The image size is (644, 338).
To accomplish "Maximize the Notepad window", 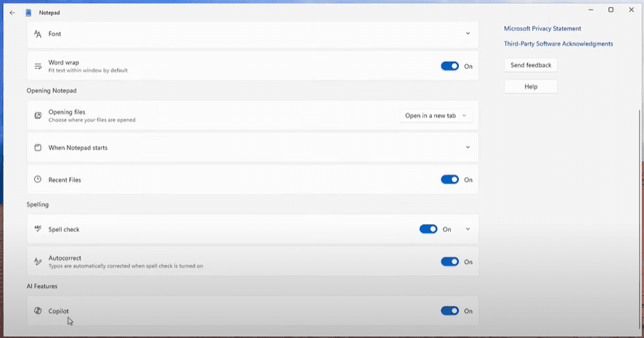I will 611,10.
